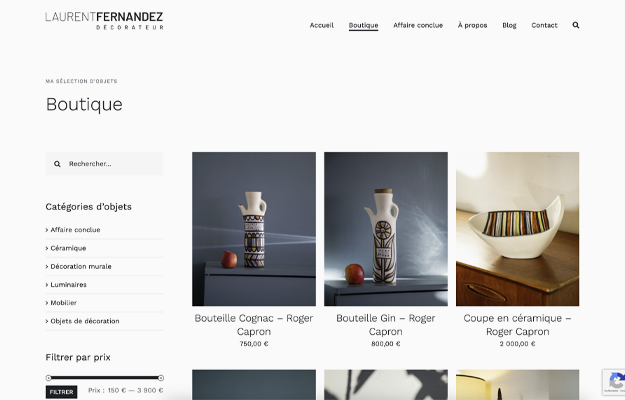The width and height of the screenshot is (625, 400).
Task: Expand the Céramique category
Action: (68, 248)
